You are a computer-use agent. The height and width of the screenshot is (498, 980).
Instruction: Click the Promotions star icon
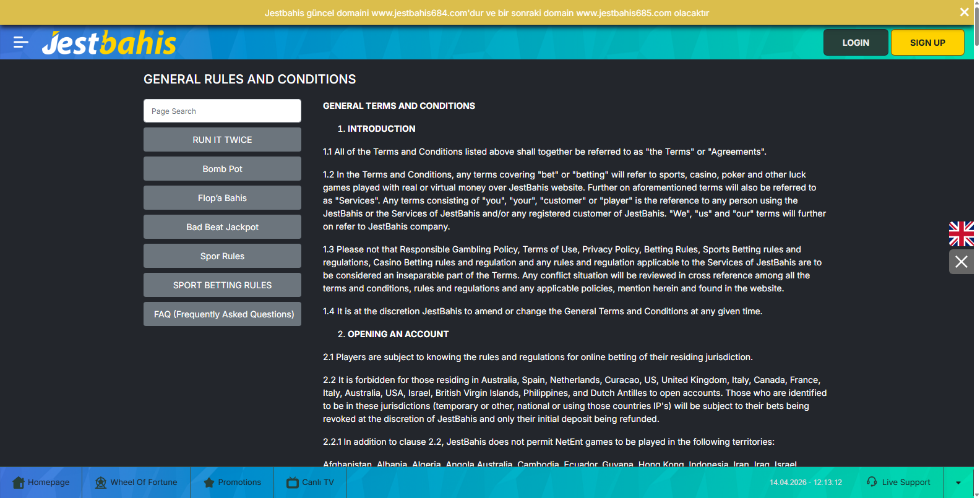[x=209, y=483]
